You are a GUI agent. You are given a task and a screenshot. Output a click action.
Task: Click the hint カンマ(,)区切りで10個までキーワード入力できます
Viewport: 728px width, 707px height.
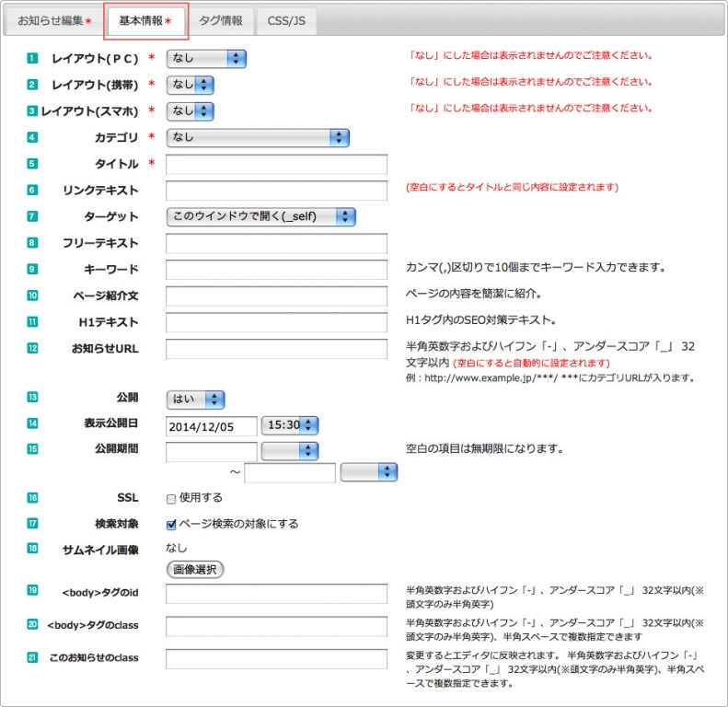pos(536,267)
